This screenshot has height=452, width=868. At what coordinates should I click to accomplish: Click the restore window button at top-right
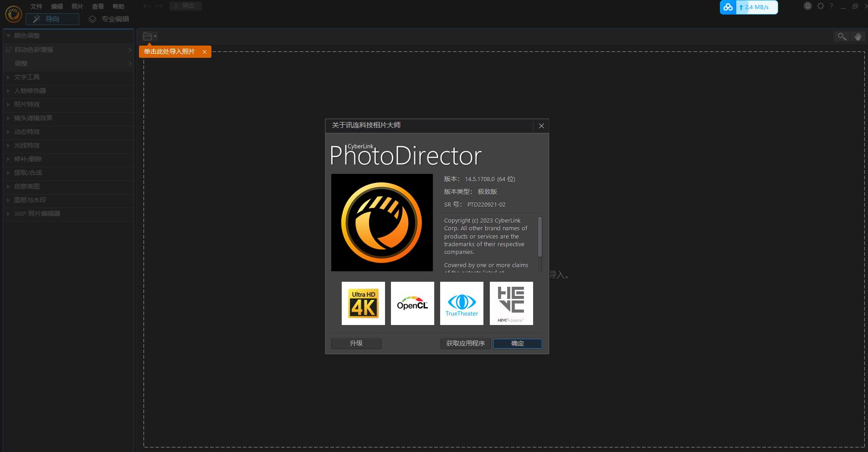(x=855, y=6)
